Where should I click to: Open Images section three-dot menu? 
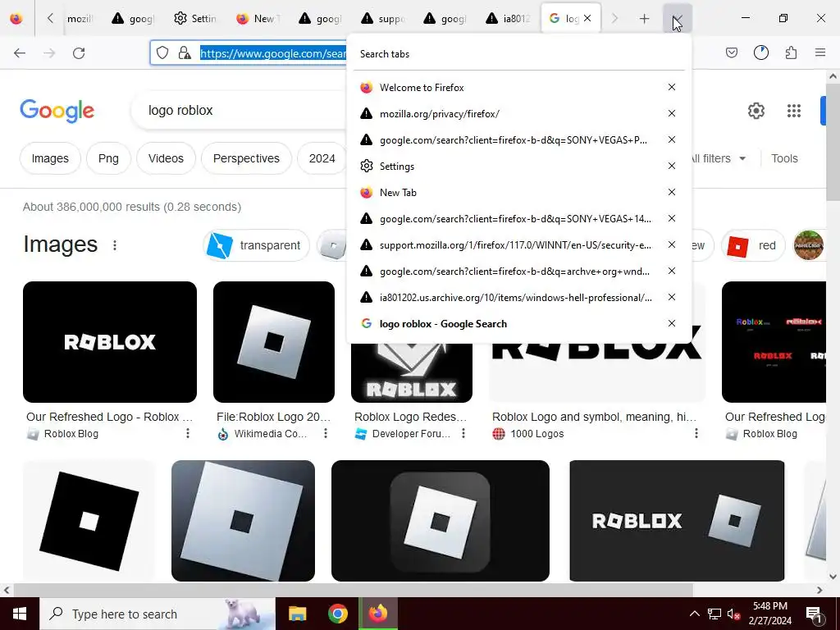[x=115, y=245]
